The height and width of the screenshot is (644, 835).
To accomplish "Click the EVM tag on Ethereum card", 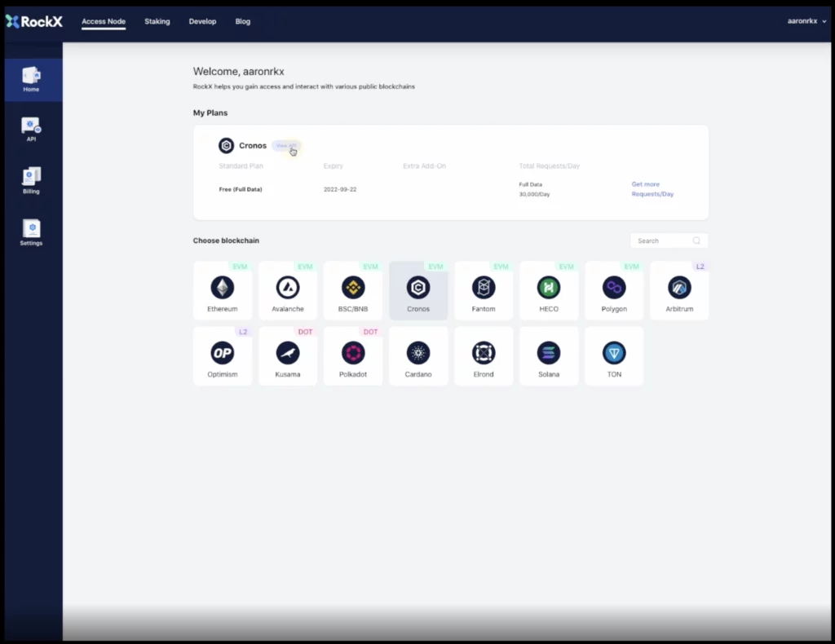I will click(x=240, y=266).
